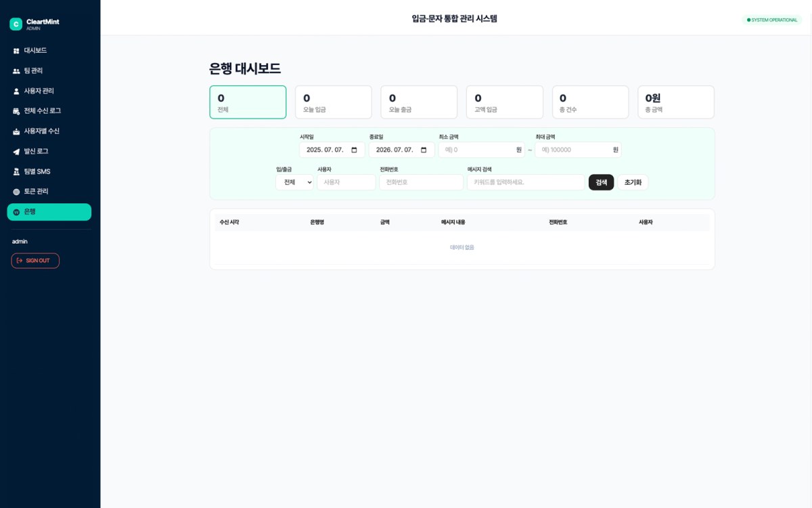Click the 발신 로그 paper plane icon
This screenshot has width=812, height=508.
point(16,151)
